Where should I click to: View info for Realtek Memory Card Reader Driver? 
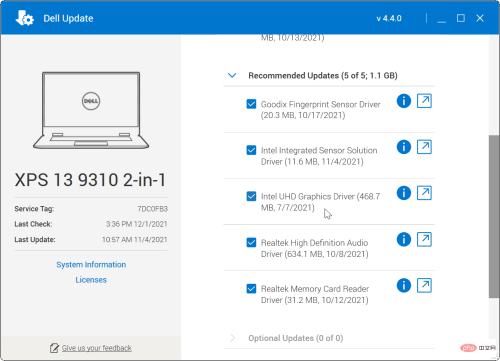coord(404,285)
